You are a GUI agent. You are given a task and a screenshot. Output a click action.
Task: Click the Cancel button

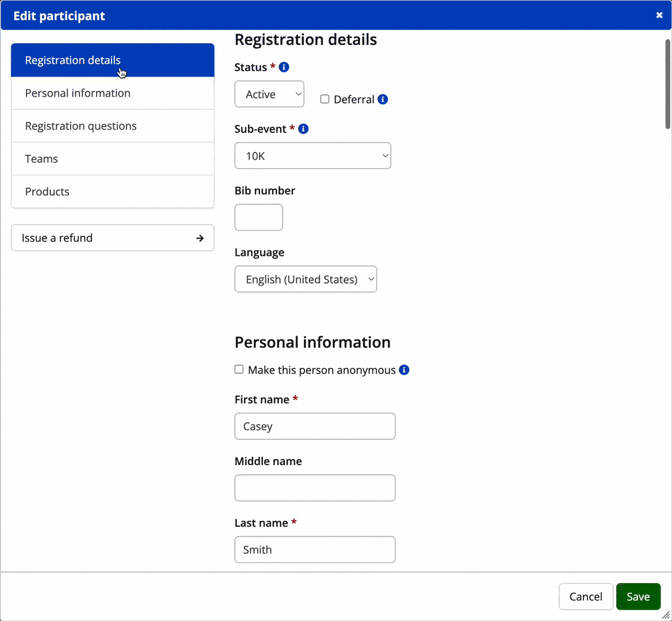(x=586, y=597)
